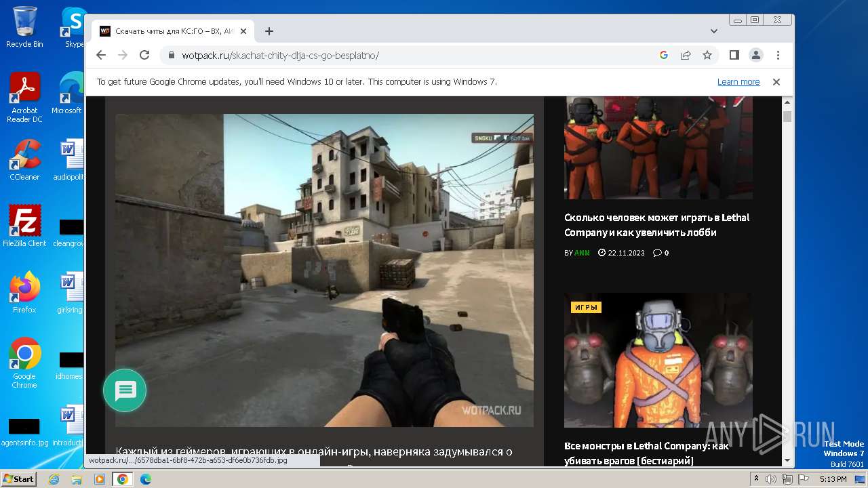Open the orange-suit Lethal Company lobby image

click(658, 147)
